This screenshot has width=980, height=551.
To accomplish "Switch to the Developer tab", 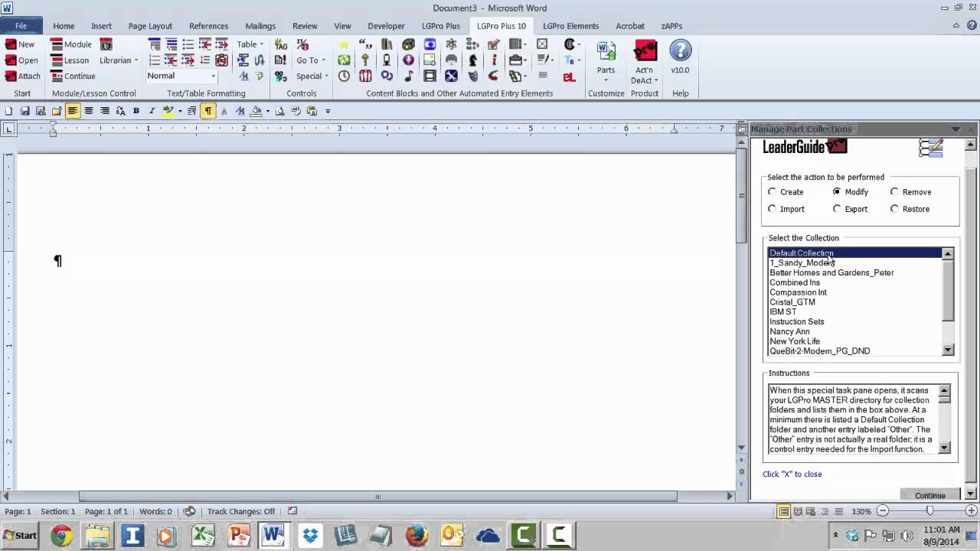I will 386,26.
